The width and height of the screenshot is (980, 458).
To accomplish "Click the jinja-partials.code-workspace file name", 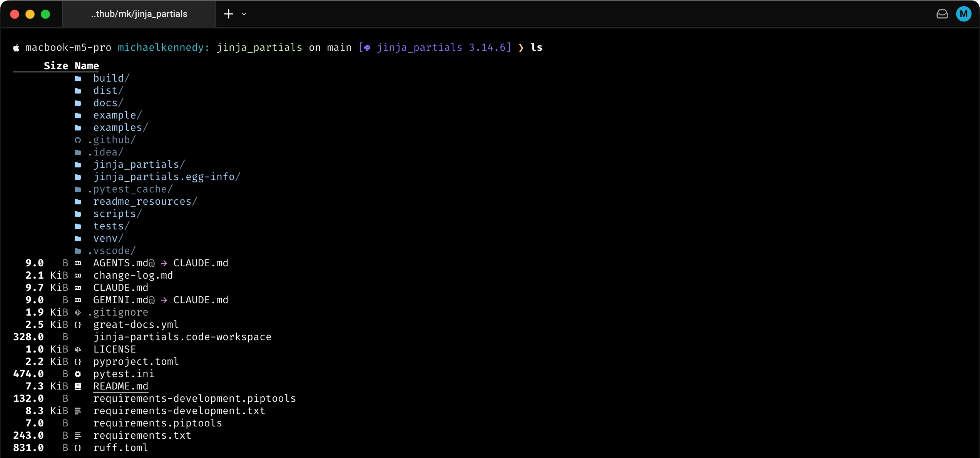I will [182, 337].
